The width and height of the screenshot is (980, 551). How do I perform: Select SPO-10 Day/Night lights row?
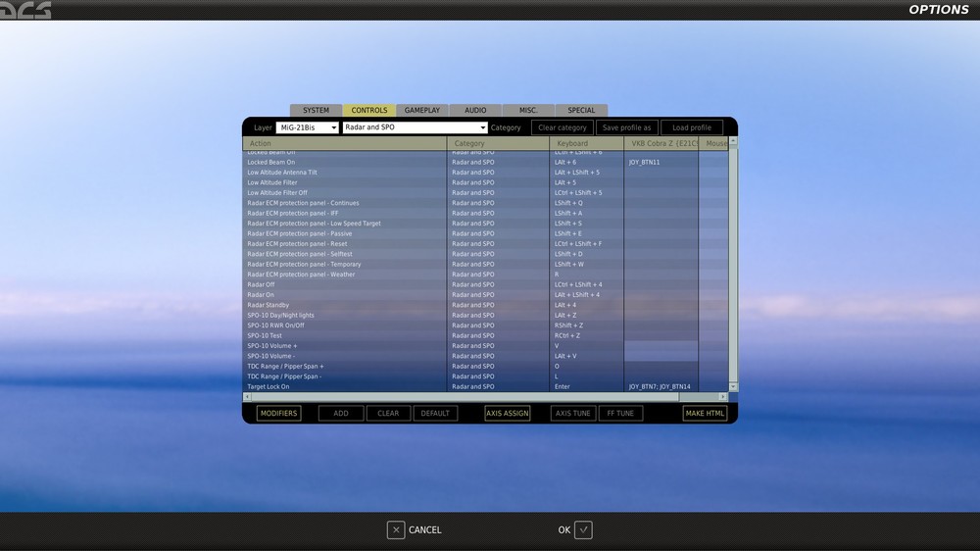[x=485, y=316]
